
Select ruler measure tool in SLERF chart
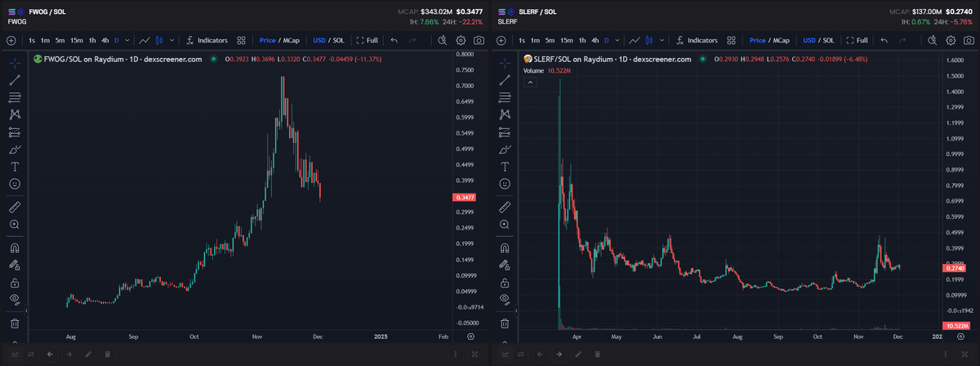505,207
